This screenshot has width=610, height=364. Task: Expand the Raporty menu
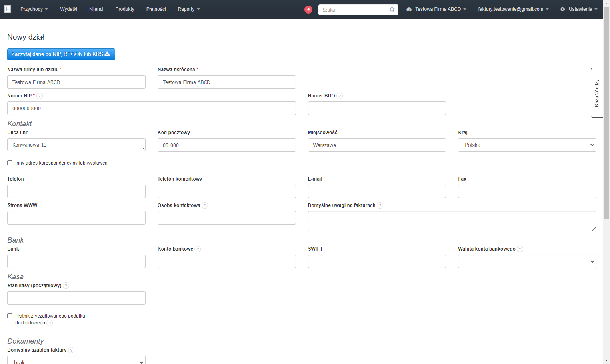coord(189,9)
